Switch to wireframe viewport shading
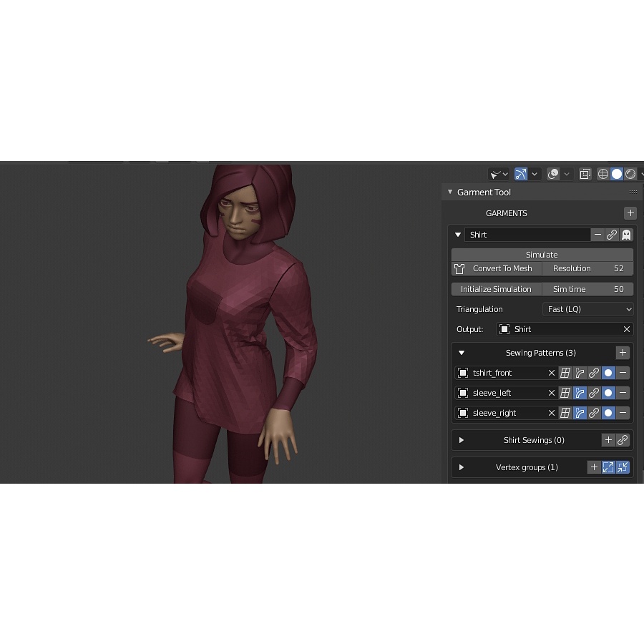The height and width of the screenshot is (644, 644). [x=603, y=174]
